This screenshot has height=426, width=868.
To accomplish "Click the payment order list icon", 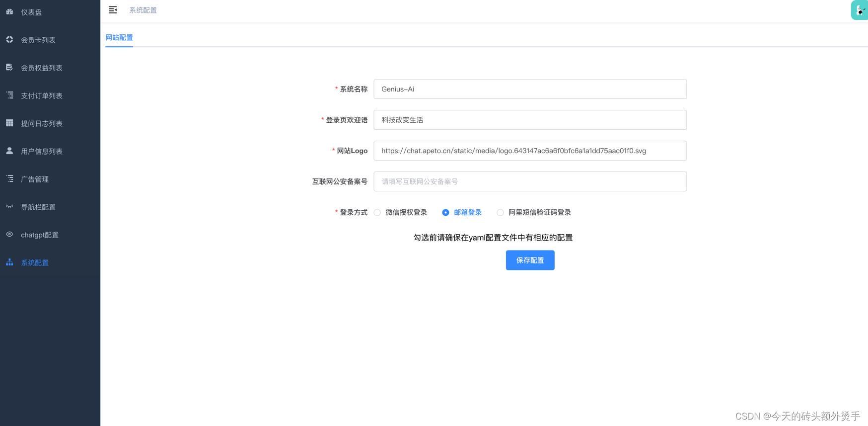I will (x=9, y=95).
